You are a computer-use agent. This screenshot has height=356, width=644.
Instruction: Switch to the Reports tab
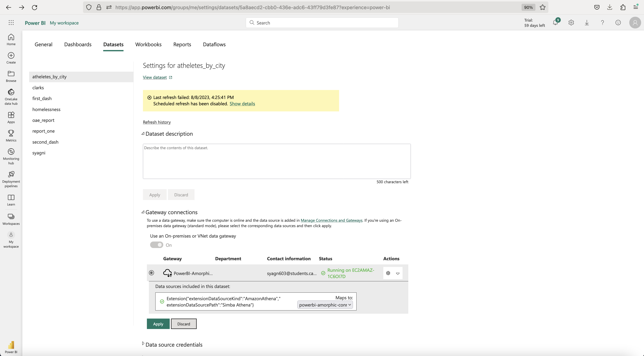(x=182, y=44)
